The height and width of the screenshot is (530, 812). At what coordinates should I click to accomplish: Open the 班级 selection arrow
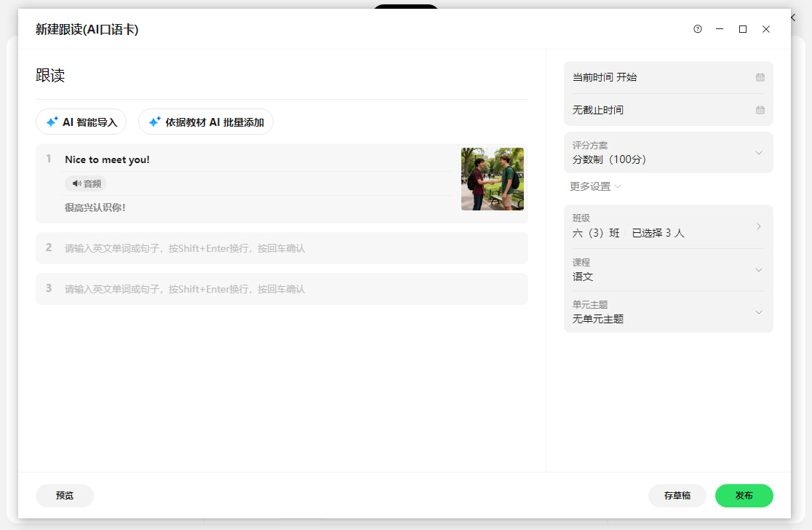(x=758, y=226)
